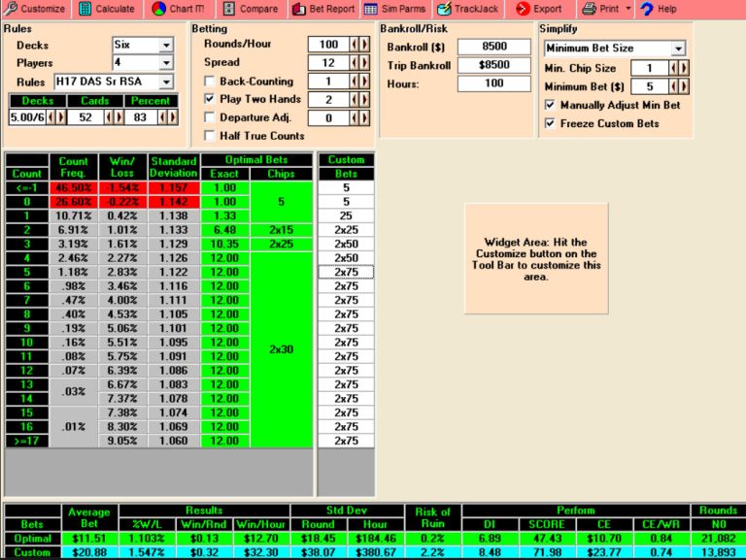Open the Bet Report icon

coord(299,9)
